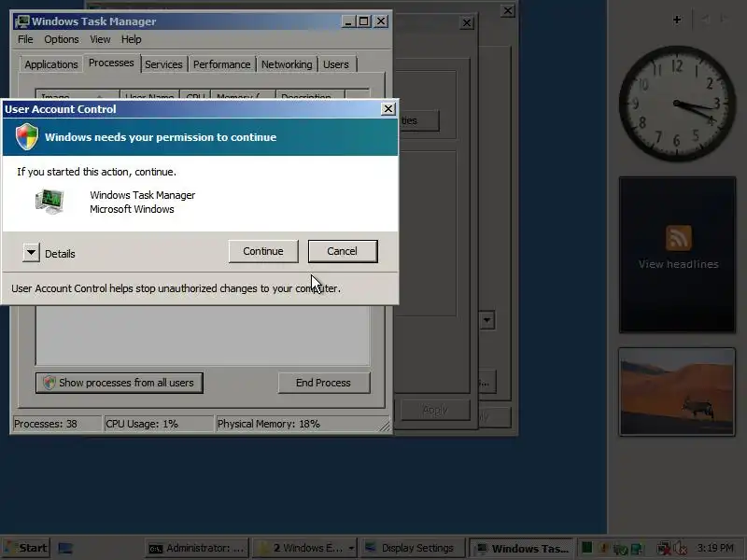Click the Description column header
This screenshot has width=747, height=560.
coord(310,95)
